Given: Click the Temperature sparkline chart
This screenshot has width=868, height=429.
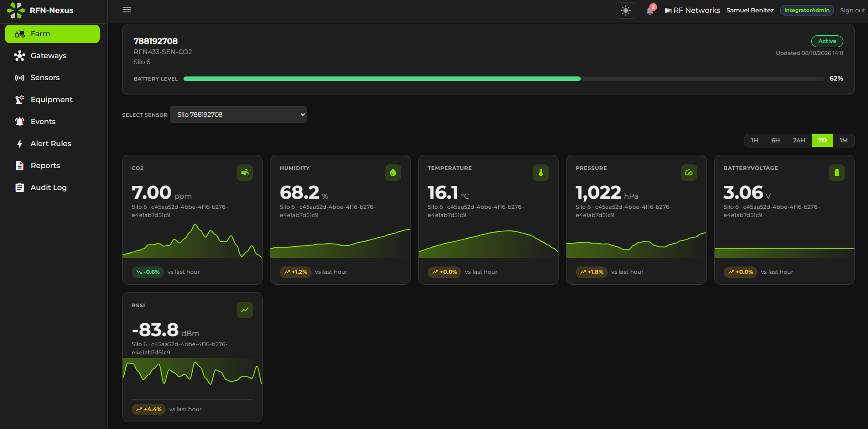Looking at the screenshot, I should coord(488,244).
